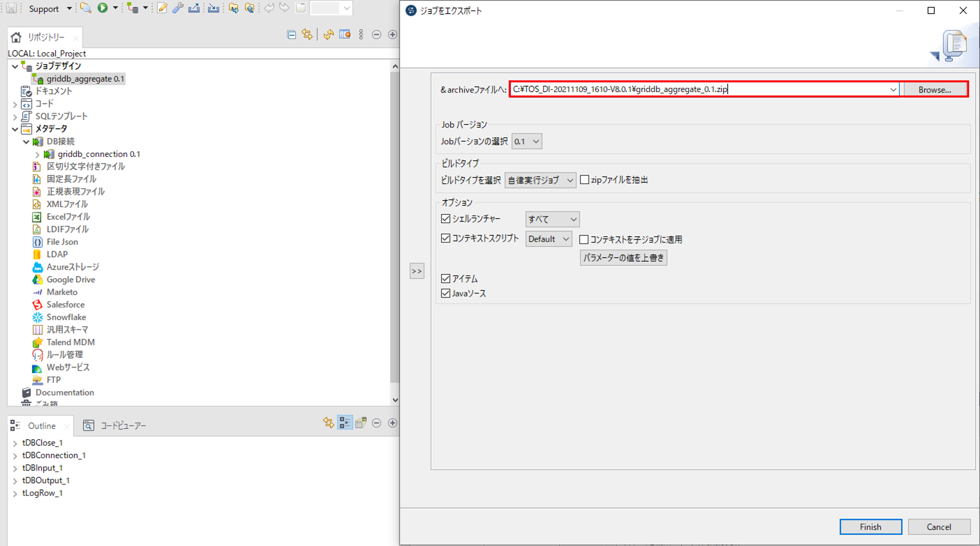
Task: Click the Salesforce metadata item
Action: tap(65, 304)
